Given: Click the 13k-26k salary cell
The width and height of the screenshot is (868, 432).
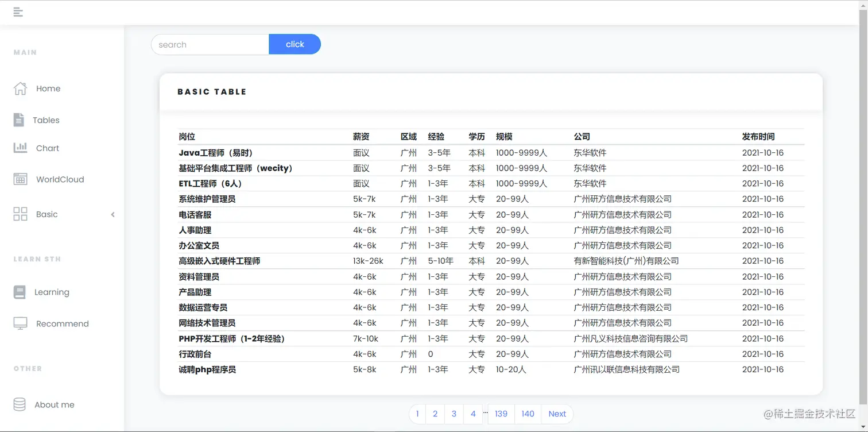Looking at the screenshot, I should pyautogui.click(x=369, y=261).
